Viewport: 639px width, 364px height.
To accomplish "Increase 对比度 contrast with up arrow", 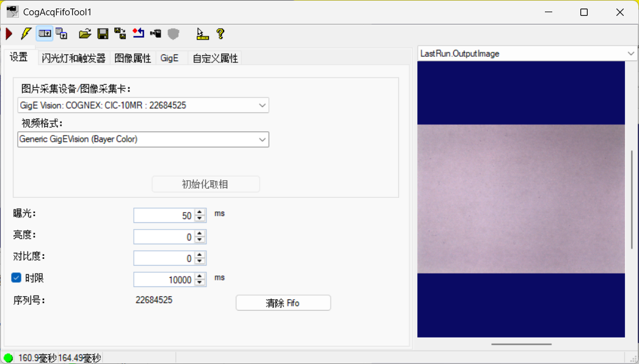I will click(x=200, y=255).
